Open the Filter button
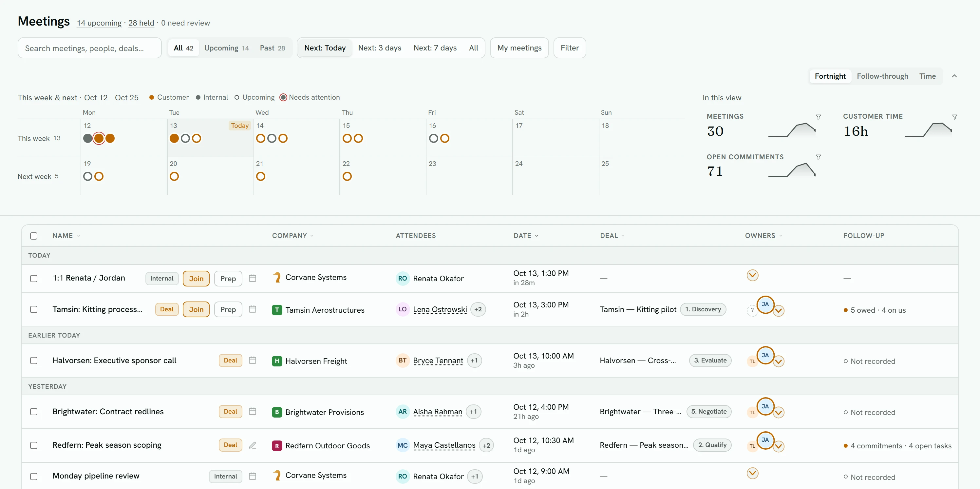 pos(570,48)
